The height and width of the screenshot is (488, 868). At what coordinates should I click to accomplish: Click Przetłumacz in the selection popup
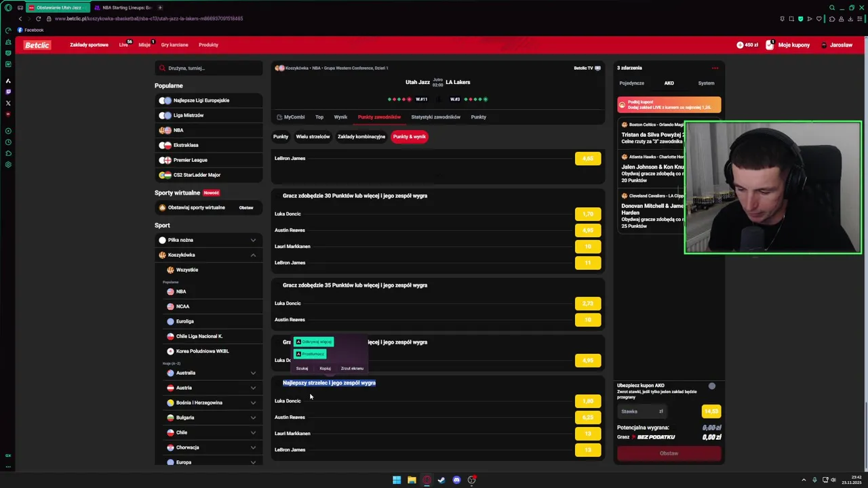[310, 354]
